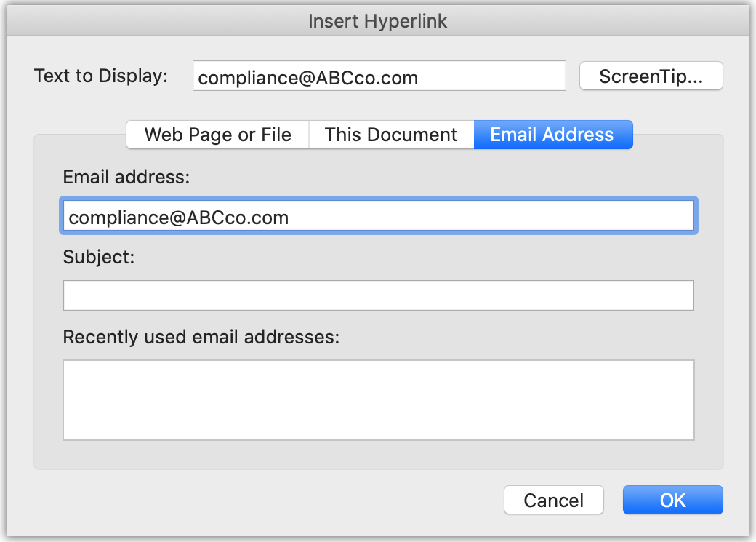
Task: Click the ScreenTip... button
Action: pos(651,76)
